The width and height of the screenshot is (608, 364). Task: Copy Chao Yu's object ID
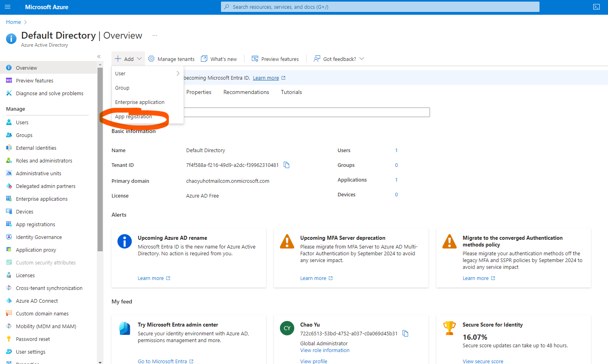pos(405,333)
